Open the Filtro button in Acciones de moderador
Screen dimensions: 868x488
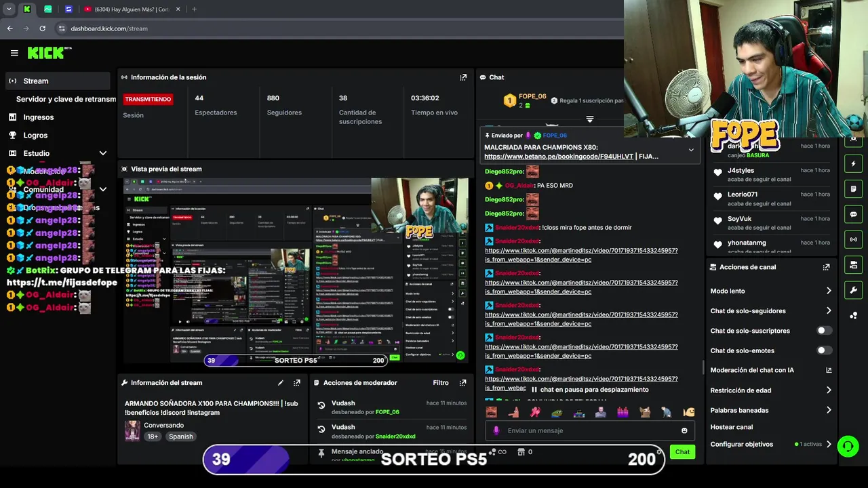[x=441, y=383]
